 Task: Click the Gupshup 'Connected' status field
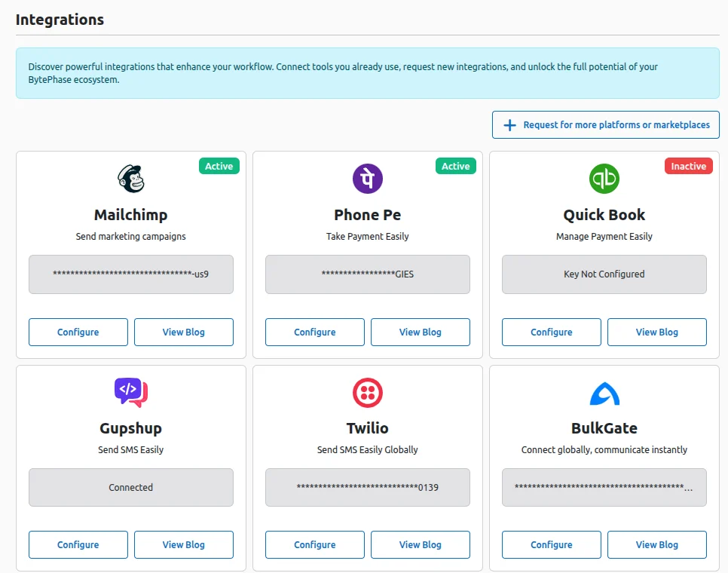(x=131, y=488)
